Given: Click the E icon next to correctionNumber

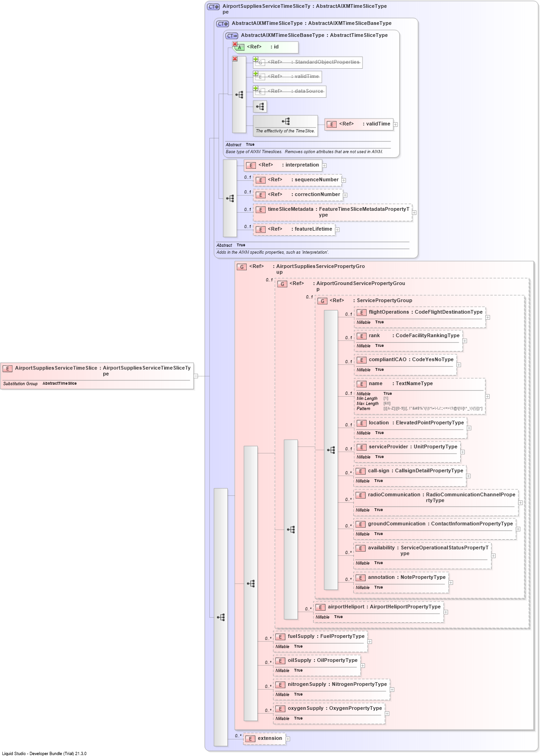Looking at the screenshot, I should point(261,195).
